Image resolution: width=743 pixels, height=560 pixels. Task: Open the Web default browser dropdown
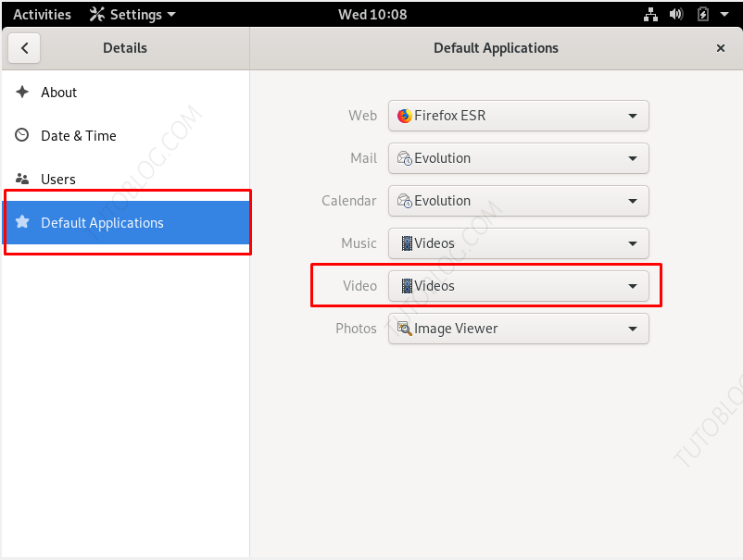pyautogui.click(x=519, y=116)
